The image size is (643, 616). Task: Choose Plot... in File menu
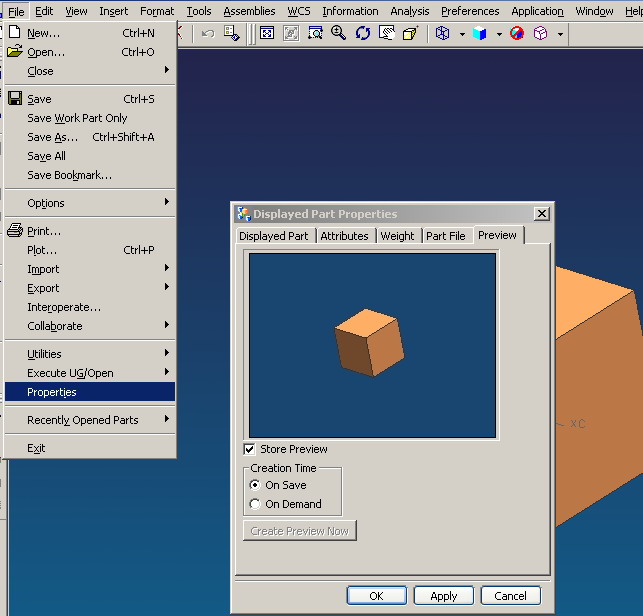click(x=90, y=250)
